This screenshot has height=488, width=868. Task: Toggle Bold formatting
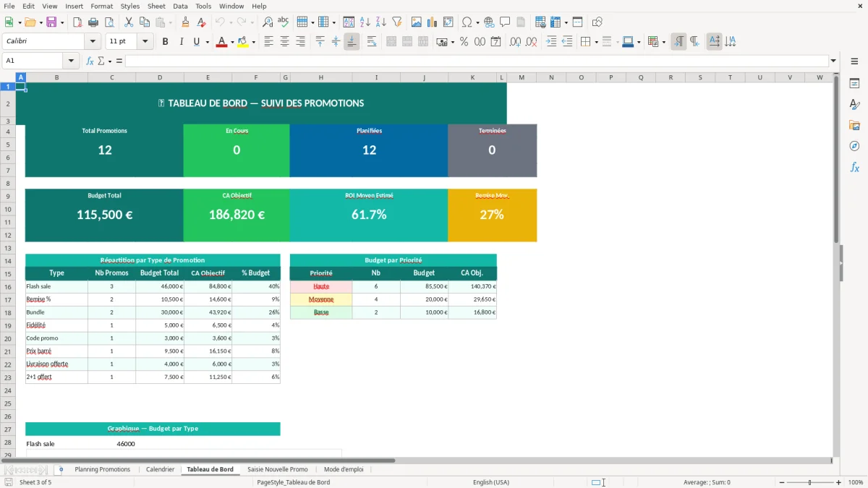(165, 42)
